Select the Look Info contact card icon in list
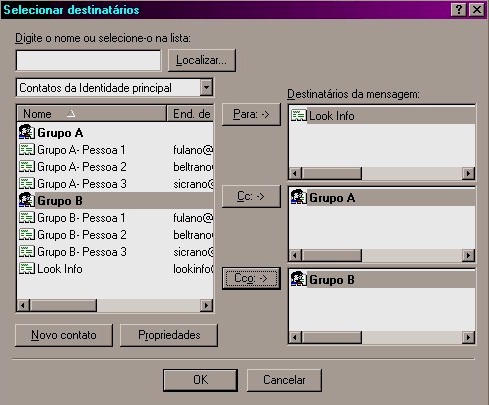The image size is (489, 405). pyautogui.click(x=27, y=268)
